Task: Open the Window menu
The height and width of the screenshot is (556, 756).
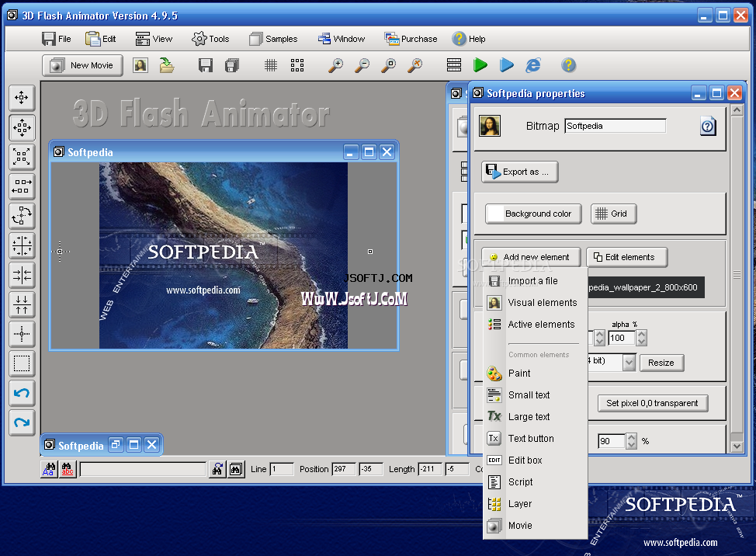Action: (x=342, y=39)
